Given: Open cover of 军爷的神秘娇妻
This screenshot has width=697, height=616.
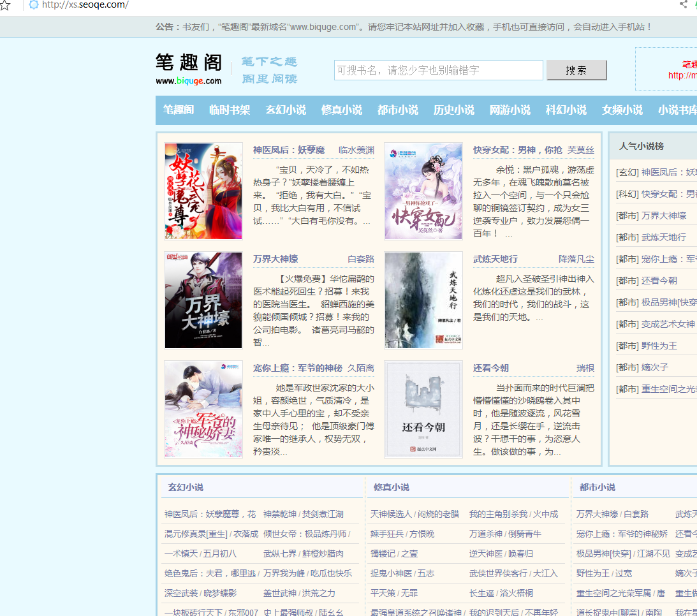Looking at the screenshot, I should point(203,409).
